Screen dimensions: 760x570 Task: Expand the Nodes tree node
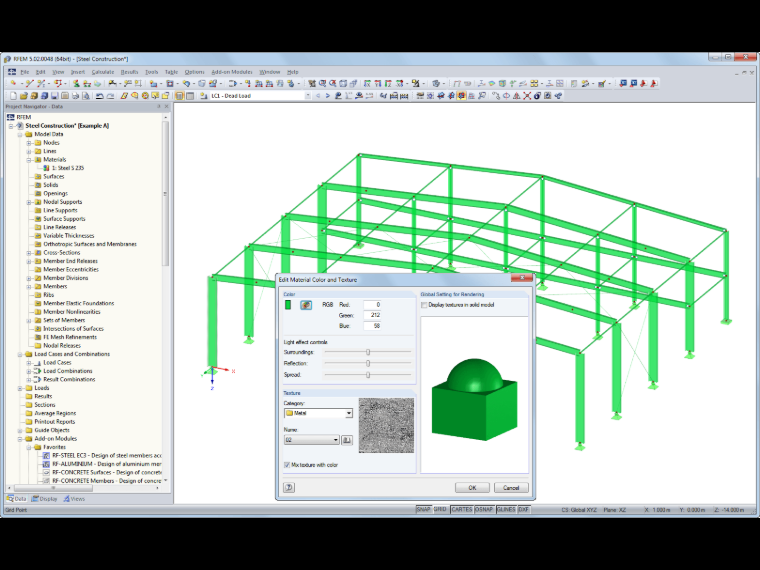tap(29, 143)
